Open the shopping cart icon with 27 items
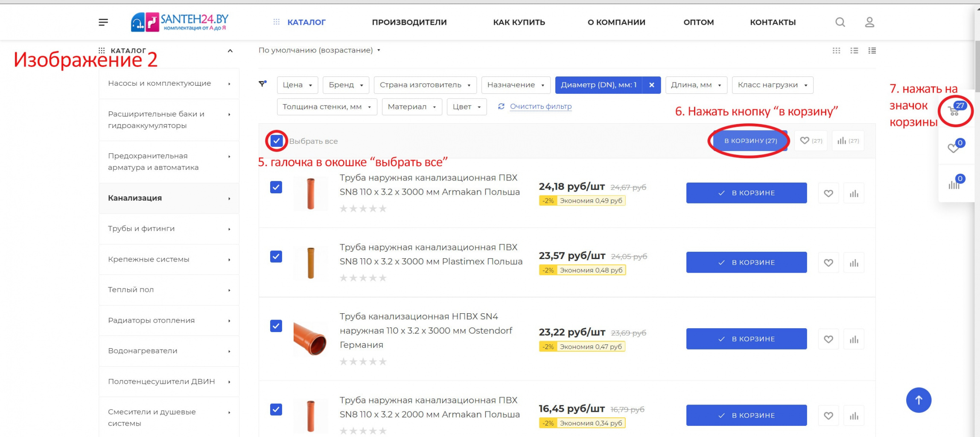Image resolution: width=980 pixels, height=437 pixels. click(x=954, y=111)
